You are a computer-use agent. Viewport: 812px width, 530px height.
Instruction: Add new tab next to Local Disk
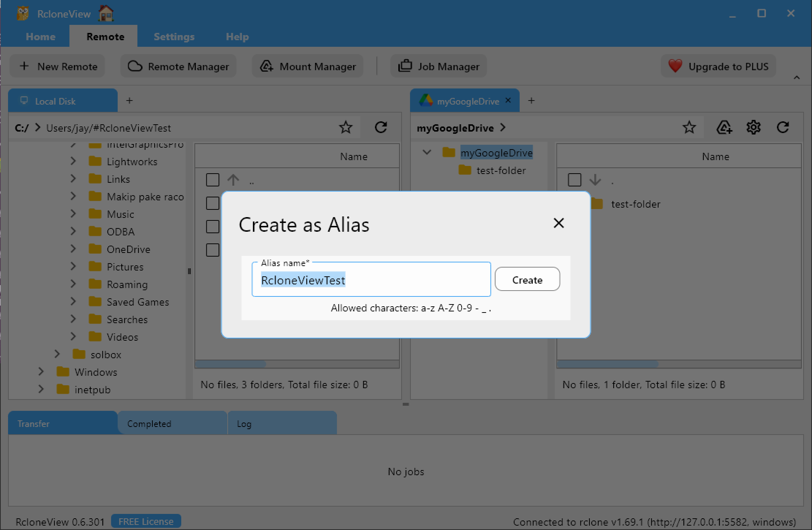(x=129, y=101)
